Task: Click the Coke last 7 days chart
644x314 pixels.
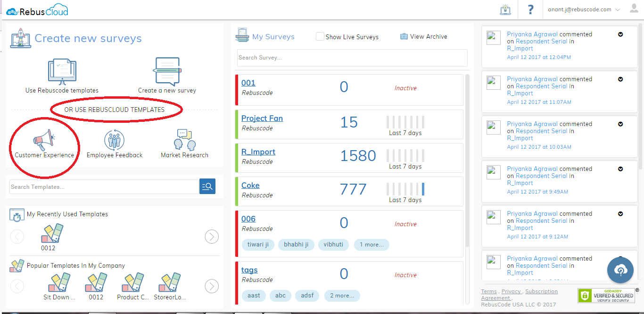Action: (x=405, y=189)
